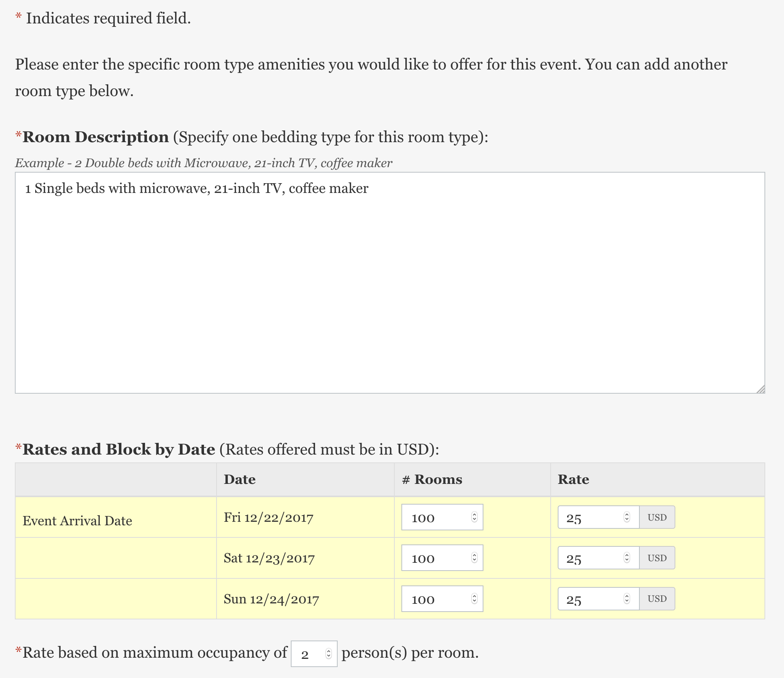Click USD label for Sat 12/23/2017 rate

click(657, 558)
